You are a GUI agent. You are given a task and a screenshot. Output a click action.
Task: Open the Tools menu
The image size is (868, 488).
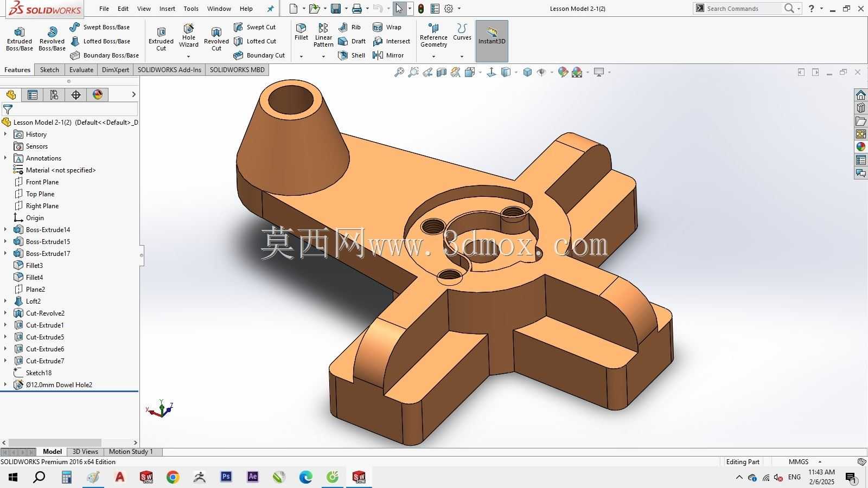click(191, 9)
